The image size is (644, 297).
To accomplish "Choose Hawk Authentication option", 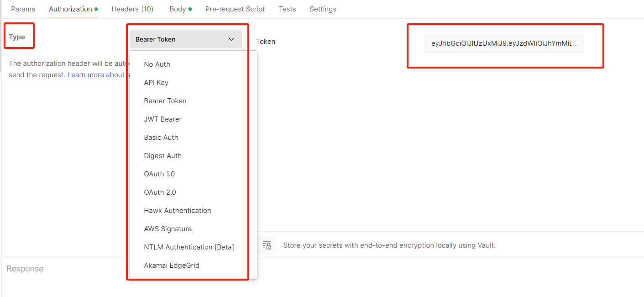I will (178, 211).
